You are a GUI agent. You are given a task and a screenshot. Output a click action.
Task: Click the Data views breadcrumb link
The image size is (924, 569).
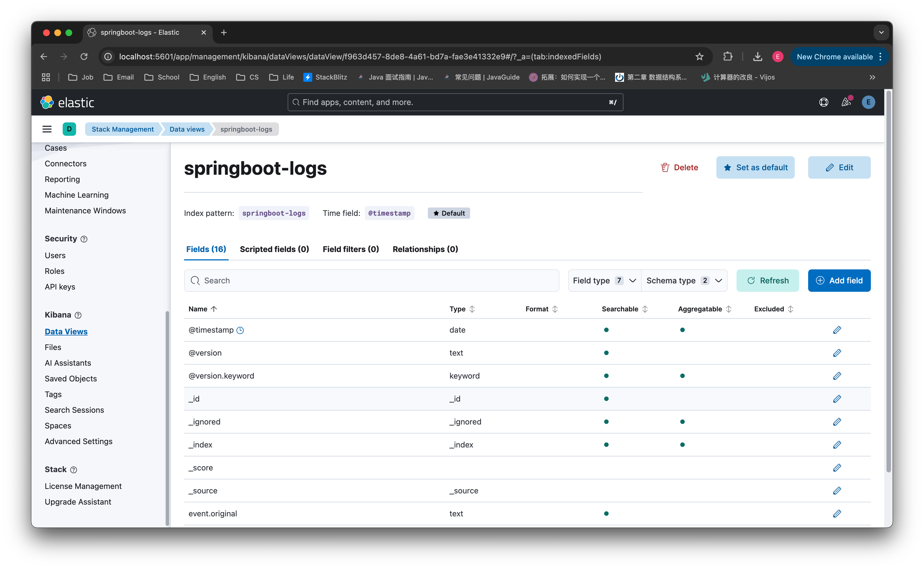pos(187,129)
